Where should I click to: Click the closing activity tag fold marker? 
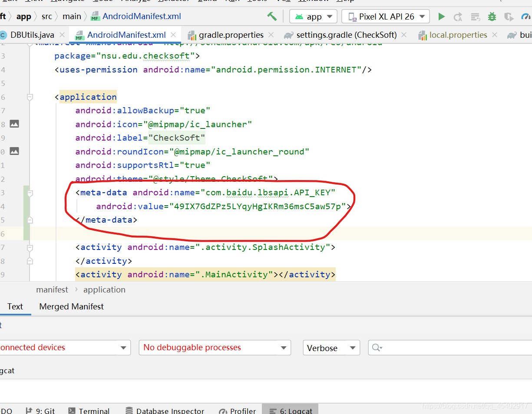(x=30, y=261)
